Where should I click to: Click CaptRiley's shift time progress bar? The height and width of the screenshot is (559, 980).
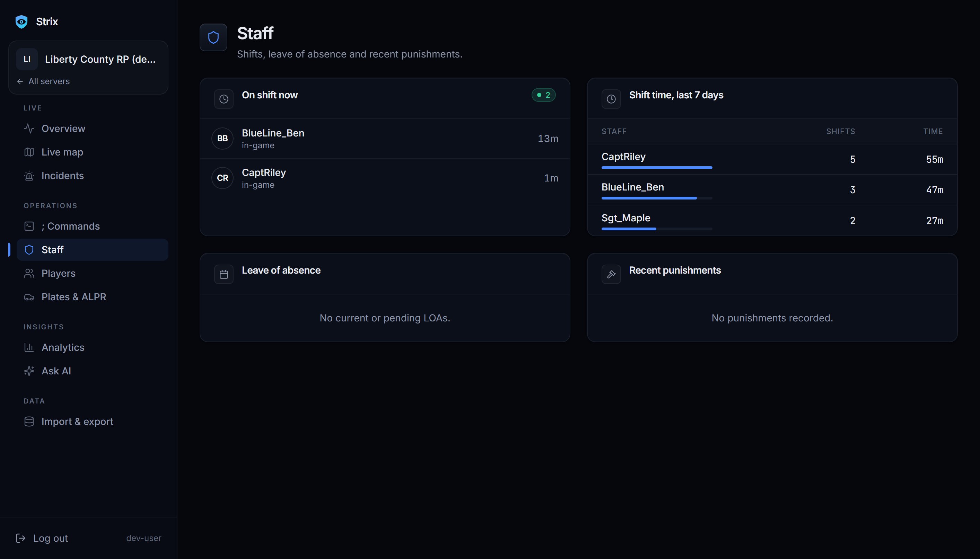[x=657, y=168]
